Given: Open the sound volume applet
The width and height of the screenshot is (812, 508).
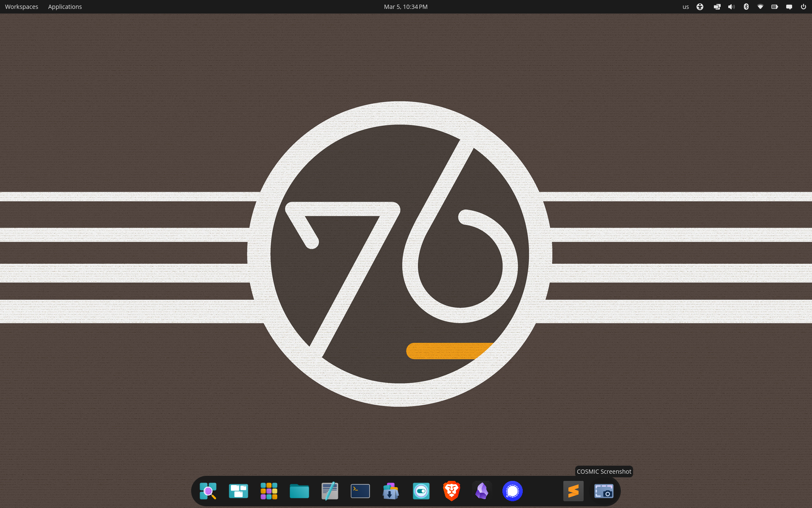Looking at the screenshot, I should (x=731, y=7).
